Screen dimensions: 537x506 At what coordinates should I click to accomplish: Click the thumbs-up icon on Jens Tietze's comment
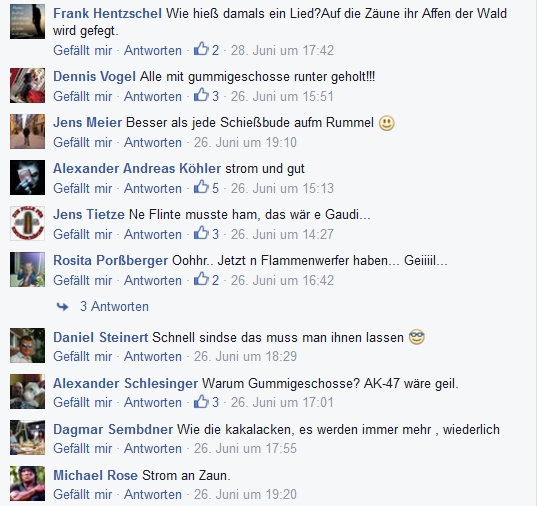(201, 233)
